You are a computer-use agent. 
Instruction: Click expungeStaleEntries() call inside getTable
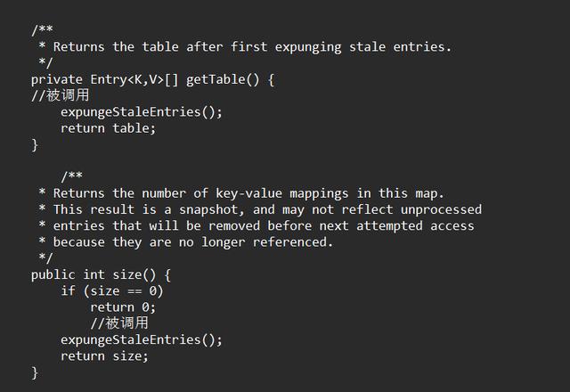click(x=142, y=111)
